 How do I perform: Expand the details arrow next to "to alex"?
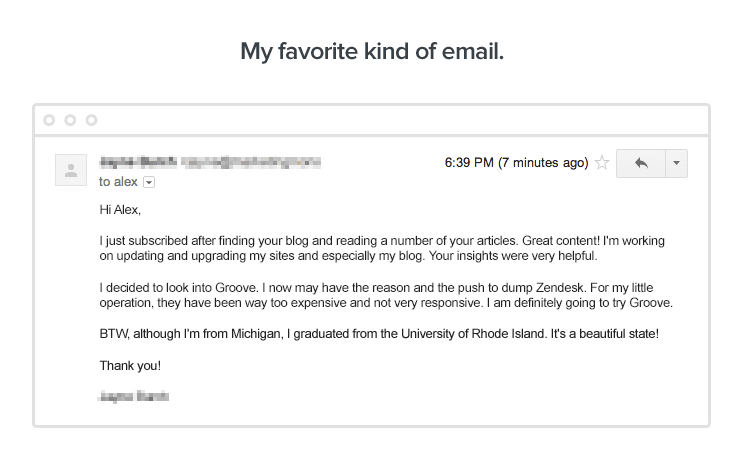tap(149, 183)
